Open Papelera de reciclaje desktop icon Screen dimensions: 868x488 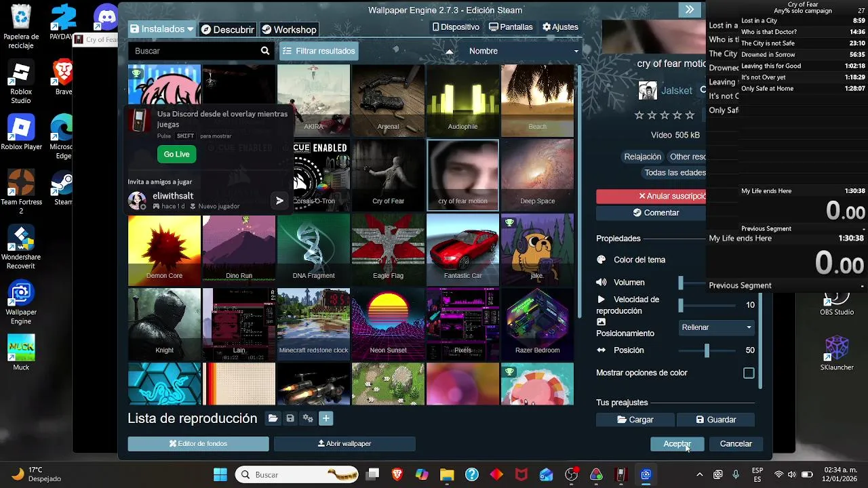21,27
